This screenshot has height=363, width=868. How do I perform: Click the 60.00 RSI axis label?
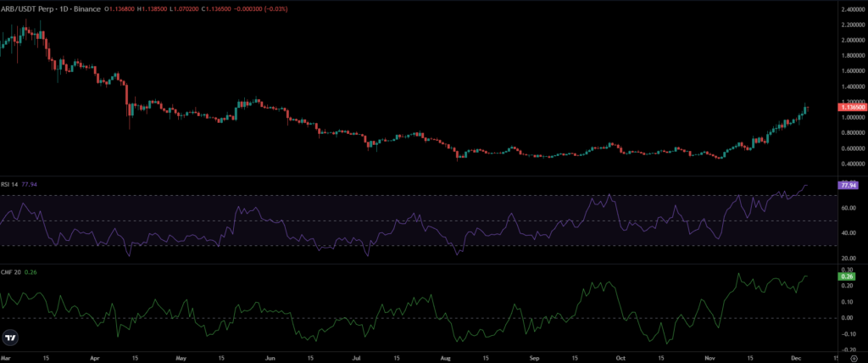[x=848, y=208]
